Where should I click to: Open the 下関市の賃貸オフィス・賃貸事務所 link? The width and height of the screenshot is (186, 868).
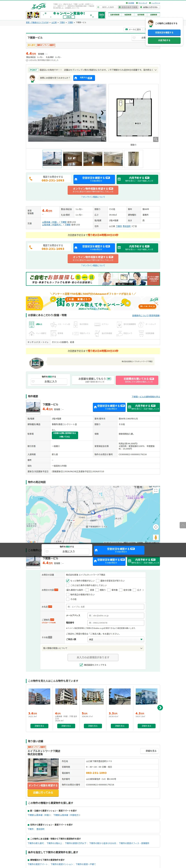134,843
